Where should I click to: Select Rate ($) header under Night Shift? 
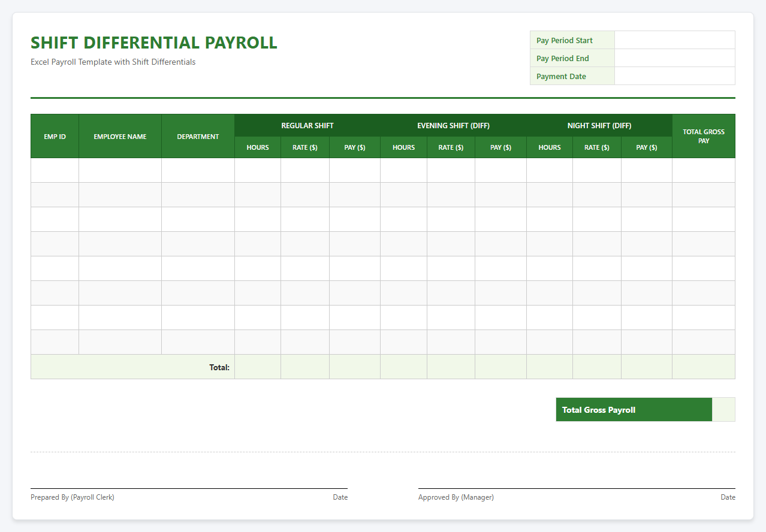(597, 147)
